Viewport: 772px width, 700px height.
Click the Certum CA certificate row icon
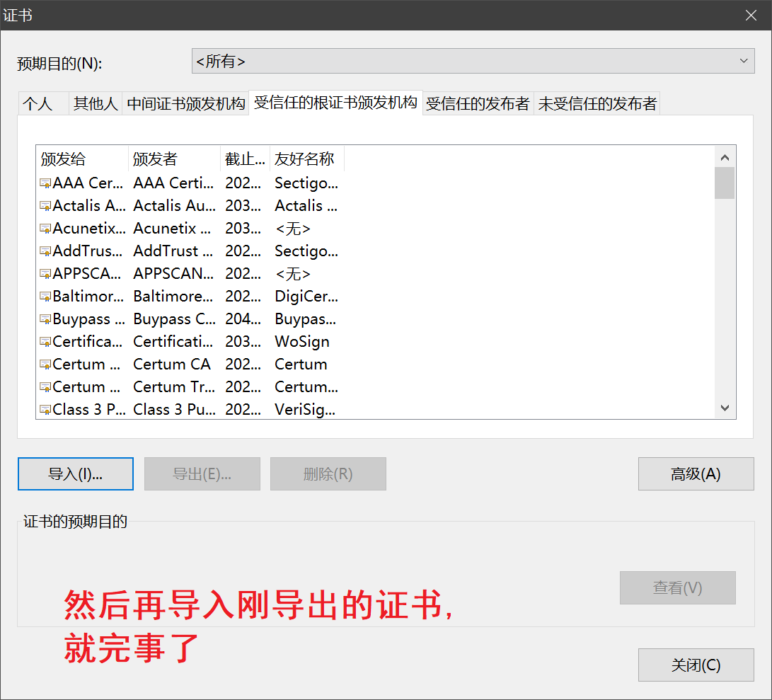click(x=45, y=365)
